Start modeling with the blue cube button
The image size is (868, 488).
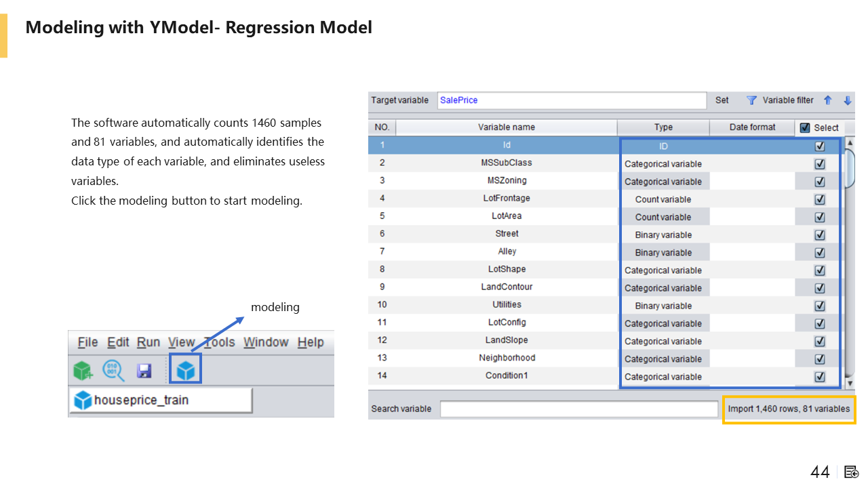[185, 371]
